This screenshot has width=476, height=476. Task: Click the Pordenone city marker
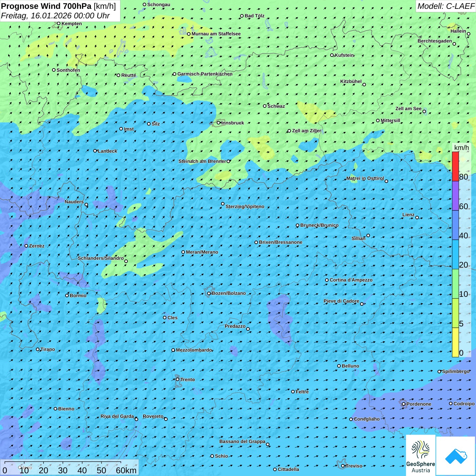pos(404,404)
